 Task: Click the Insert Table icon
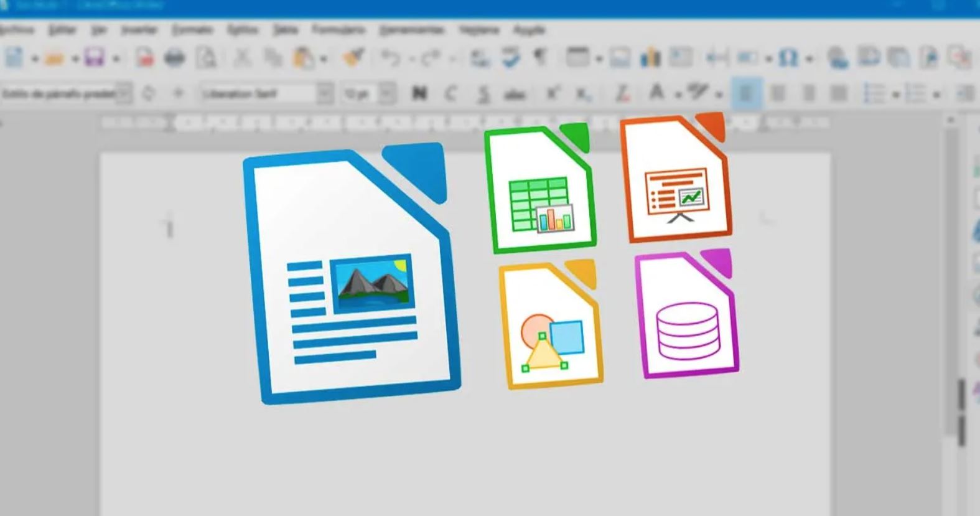click(577, 58)
